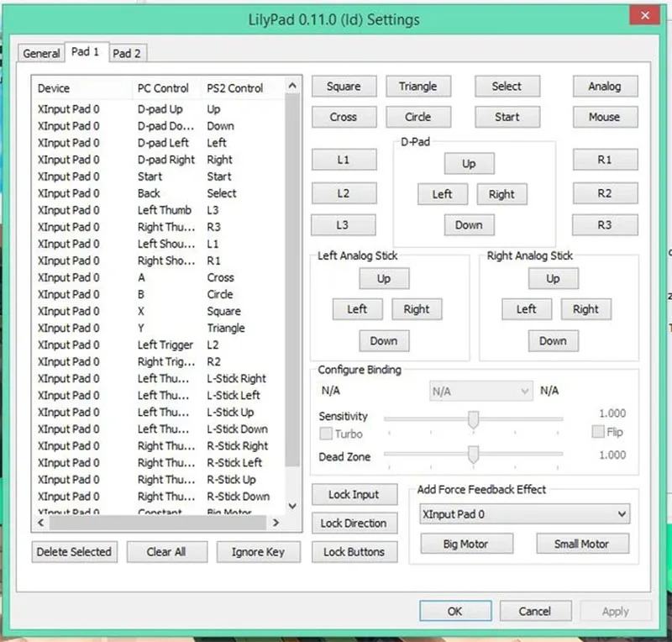The width and height of the screenshot is (672, 642).
Task: Close the LilyPad settings window
Action: pyautogui.click(x=644, y=15)
